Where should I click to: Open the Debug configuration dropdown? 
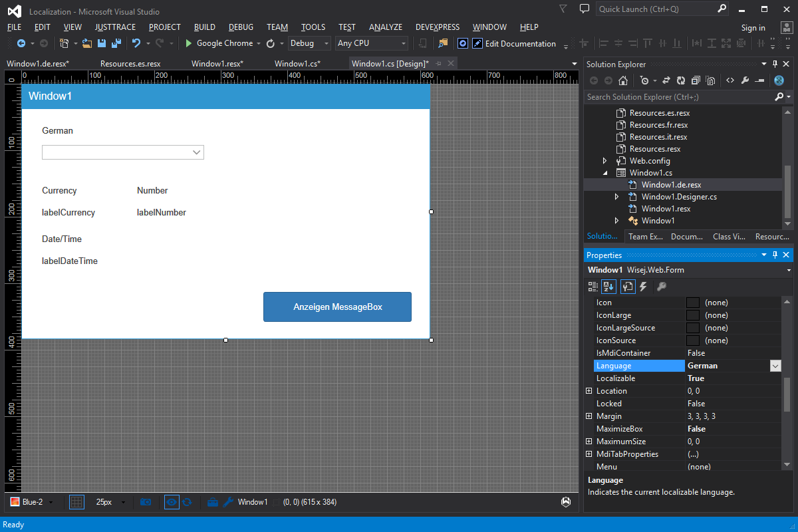(309, 43)
